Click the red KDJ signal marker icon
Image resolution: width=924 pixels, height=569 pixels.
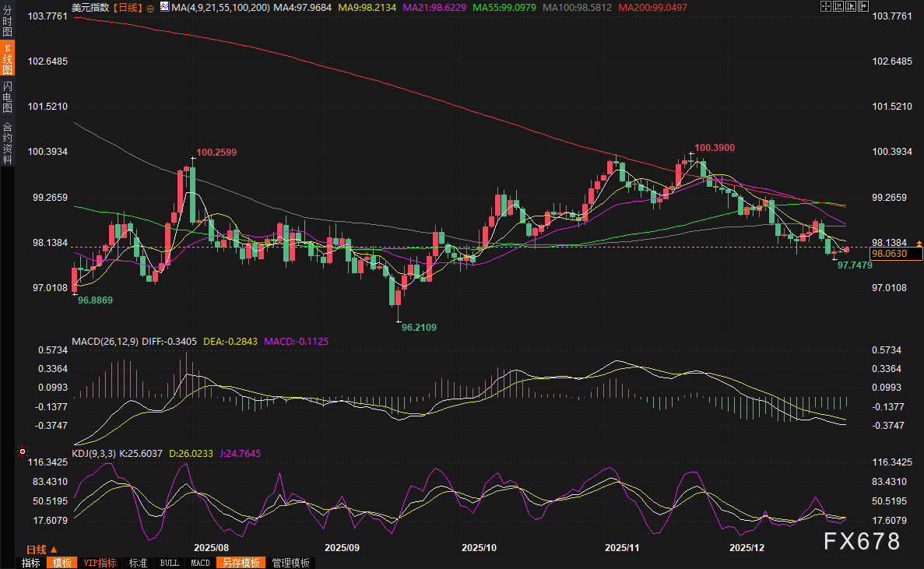tap(23, 451)
